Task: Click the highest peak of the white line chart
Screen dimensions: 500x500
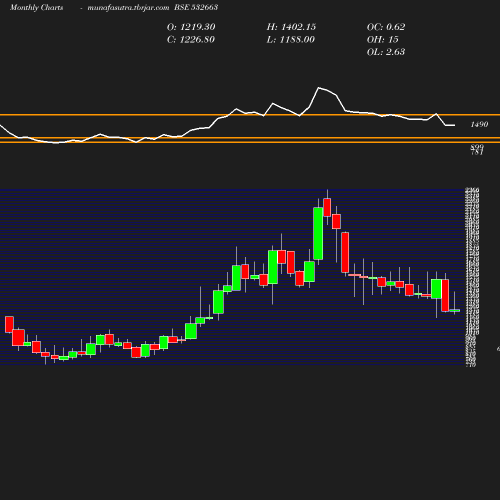Action: pos(319,88)
